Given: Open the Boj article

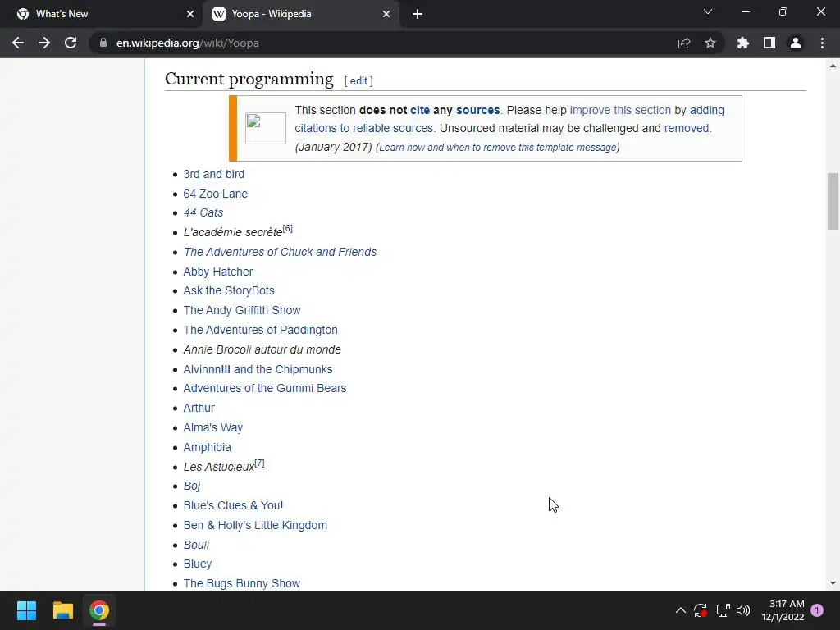Looking at the screenshot, I should [x=192, y=486].
